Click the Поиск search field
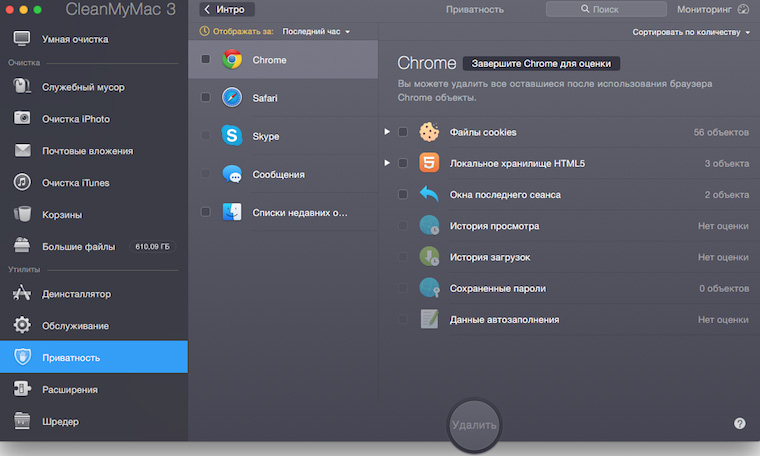Viewport: 760px width, 456px height. [x=606, y=9]
